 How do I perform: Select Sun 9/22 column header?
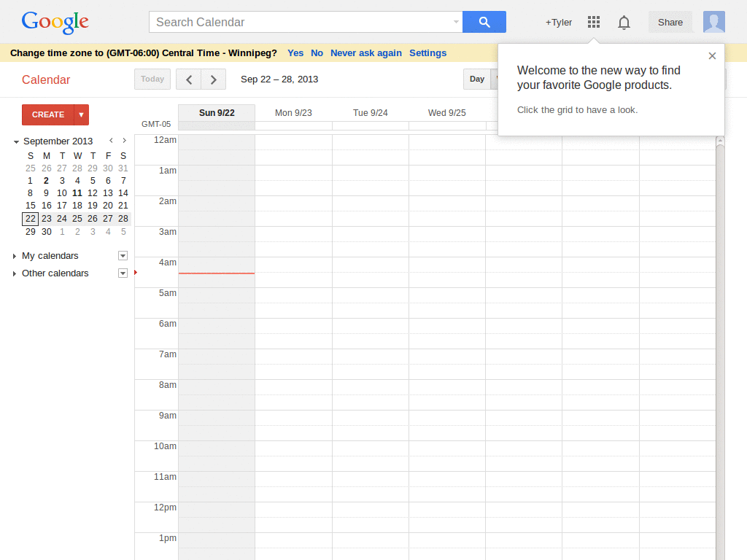click(217, 113)
